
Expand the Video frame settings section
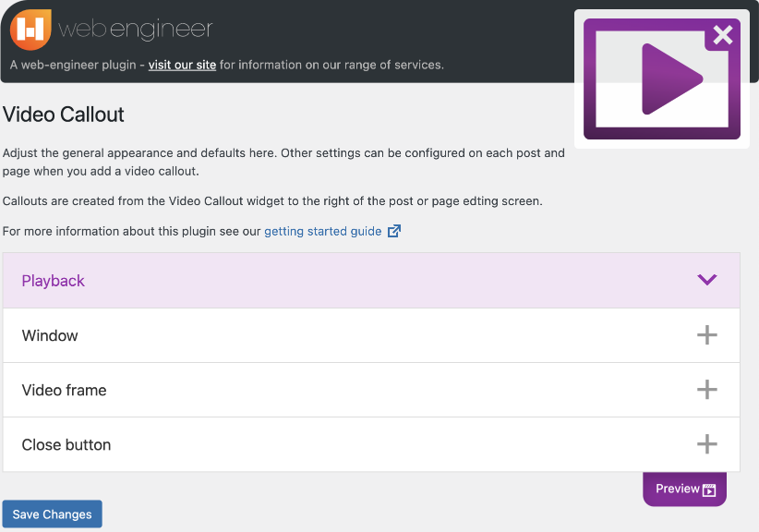65,390
